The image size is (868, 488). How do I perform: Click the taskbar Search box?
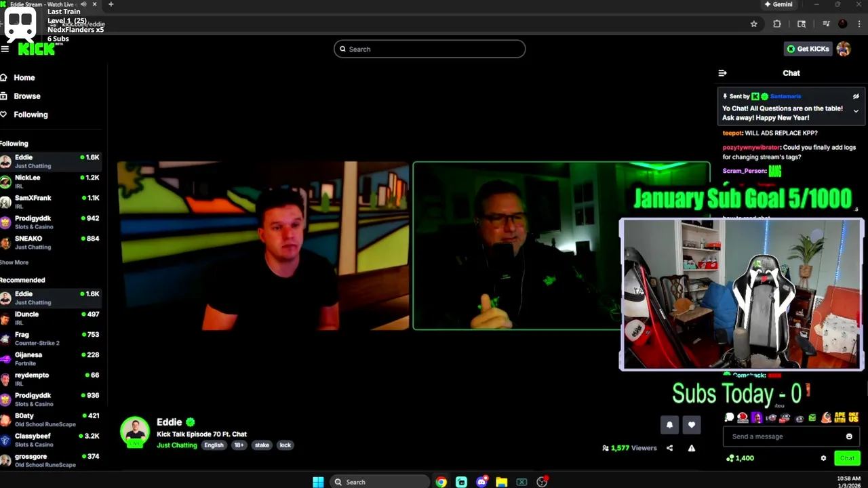tap(379, 482)
